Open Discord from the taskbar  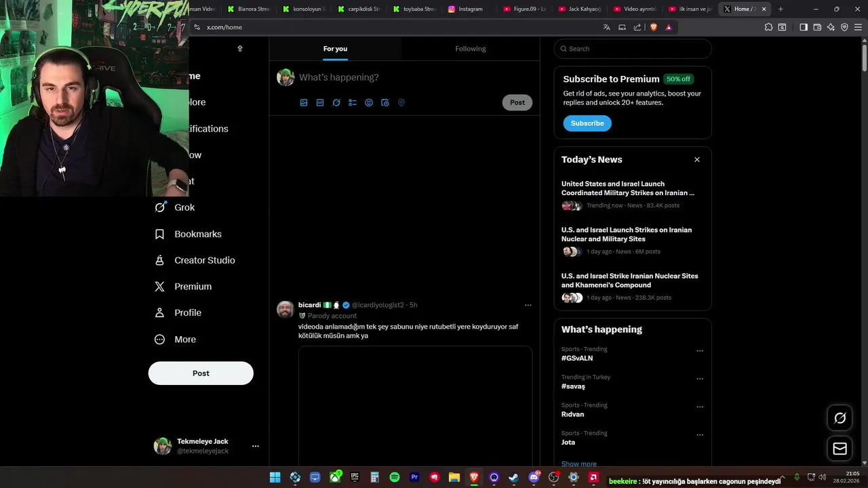coord(534,477)
